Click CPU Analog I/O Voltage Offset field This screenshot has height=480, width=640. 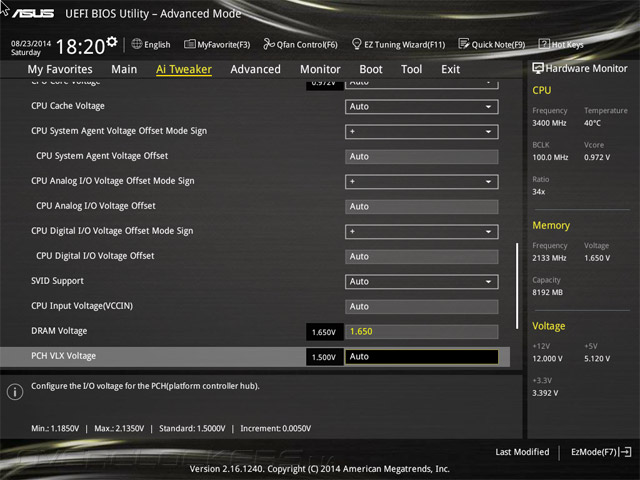tap(422, 207)
